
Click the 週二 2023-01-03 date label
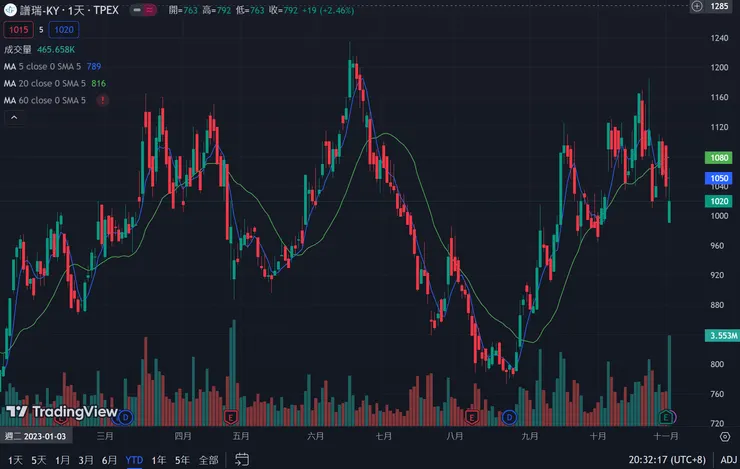(35, 436)
